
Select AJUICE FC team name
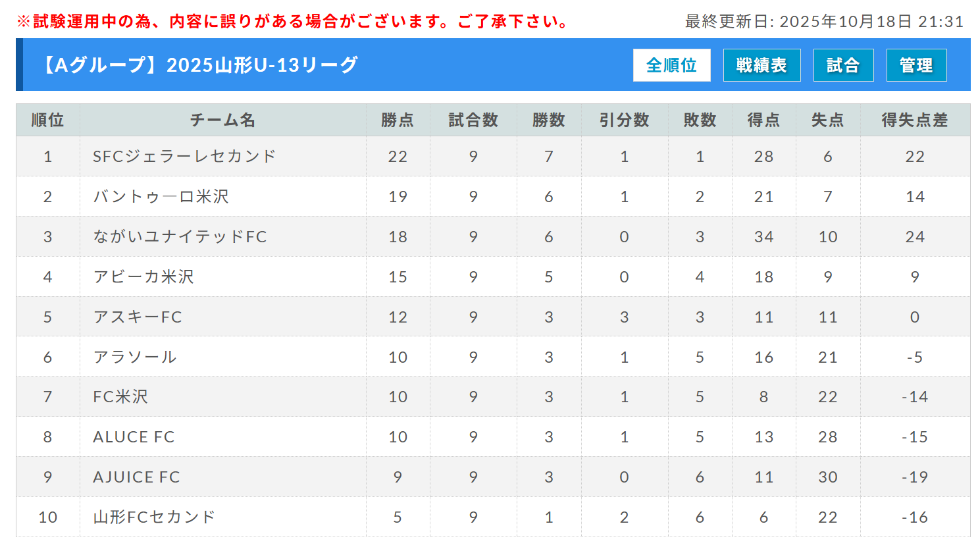pyautogui.click(x=136, y=477)
